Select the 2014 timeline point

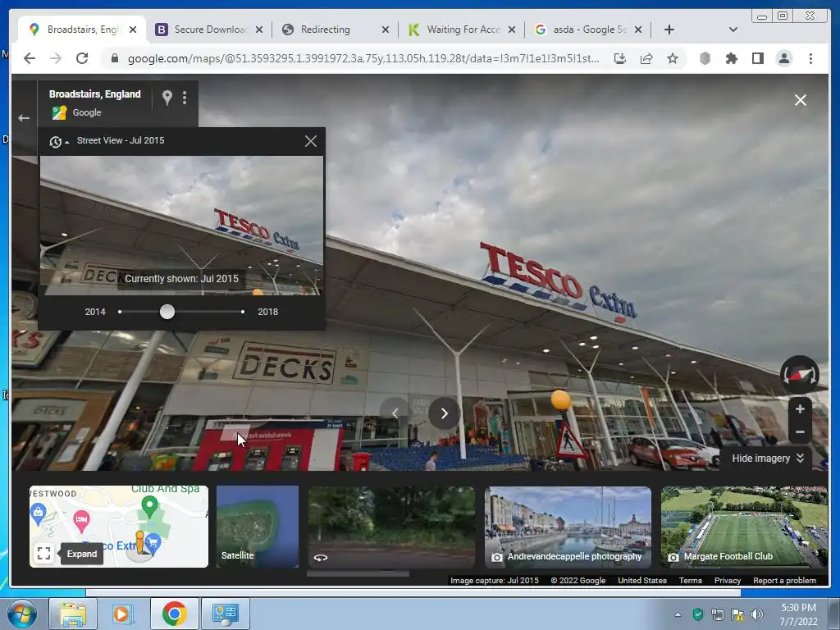coord(120,312)
